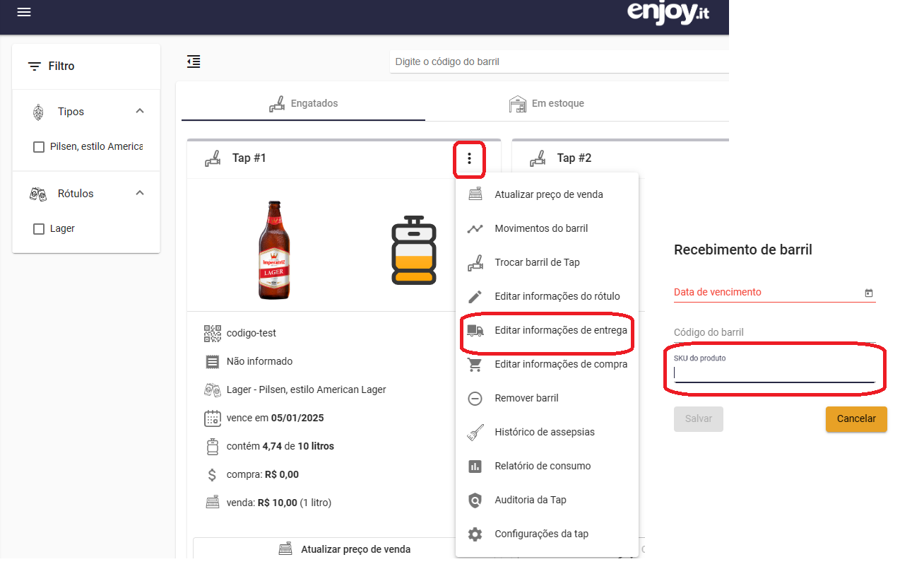
Task: Switch to the Em estoque tab
Action: (x=546, y=104)
